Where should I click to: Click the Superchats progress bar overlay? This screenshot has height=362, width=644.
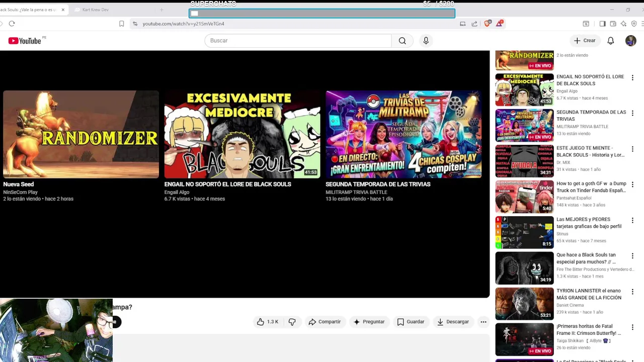(322, 14)
